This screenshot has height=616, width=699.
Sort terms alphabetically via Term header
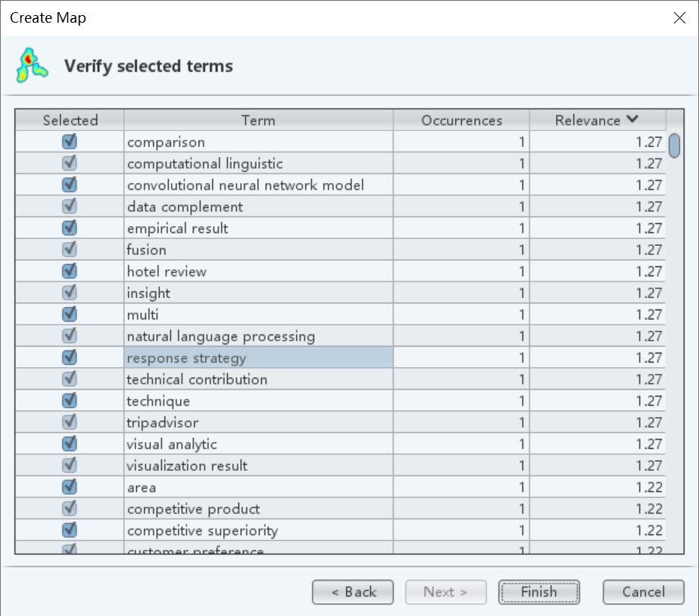pos(258,120)
